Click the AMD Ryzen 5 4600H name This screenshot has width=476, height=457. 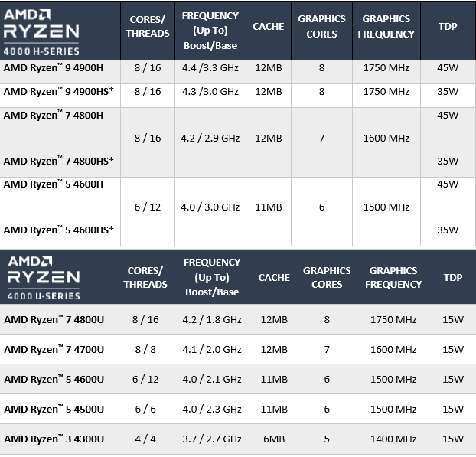coord(54,184)
